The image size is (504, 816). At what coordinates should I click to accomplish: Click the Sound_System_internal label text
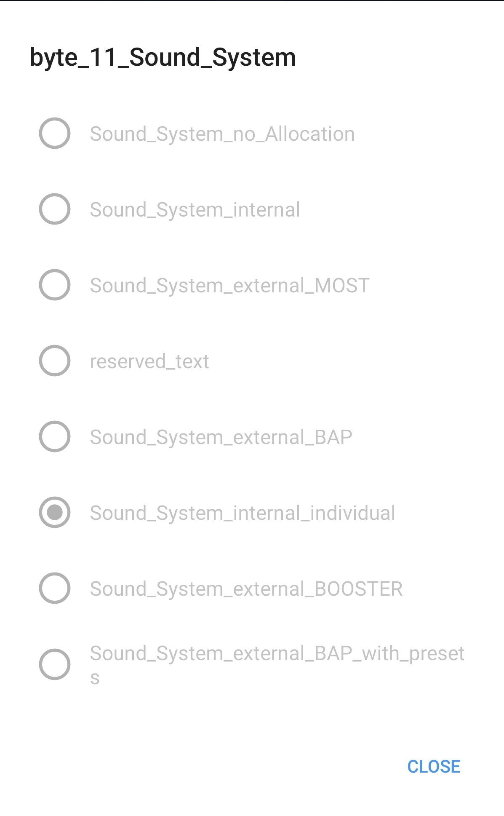[195, 209]
